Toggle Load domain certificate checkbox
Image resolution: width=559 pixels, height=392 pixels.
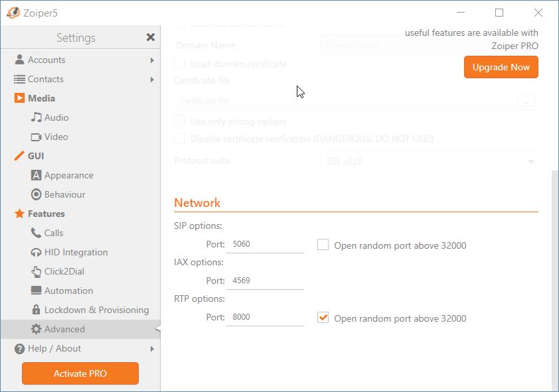coord(180,64)
